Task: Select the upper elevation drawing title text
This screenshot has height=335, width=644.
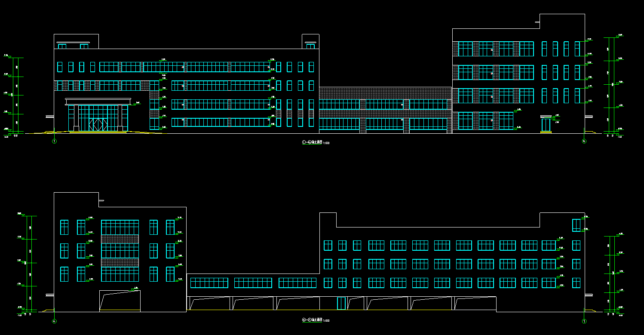Action: click(316, 142)
